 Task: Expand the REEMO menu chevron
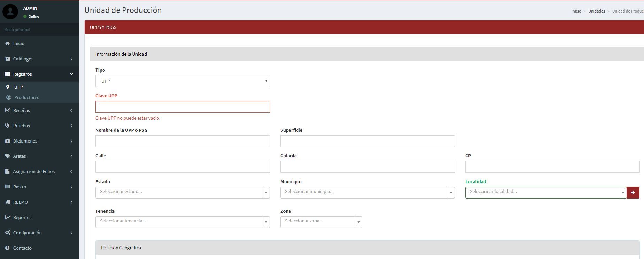coord(71,202)
